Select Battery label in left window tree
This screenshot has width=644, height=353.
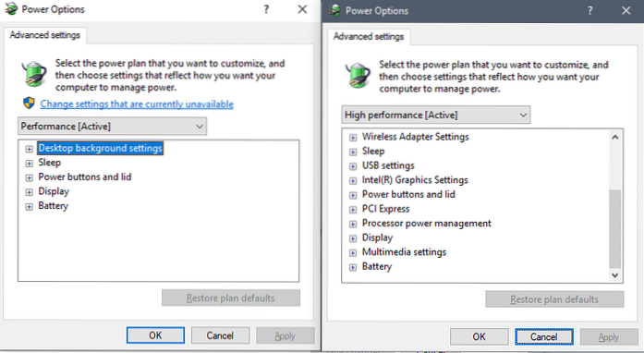point(53,205)
